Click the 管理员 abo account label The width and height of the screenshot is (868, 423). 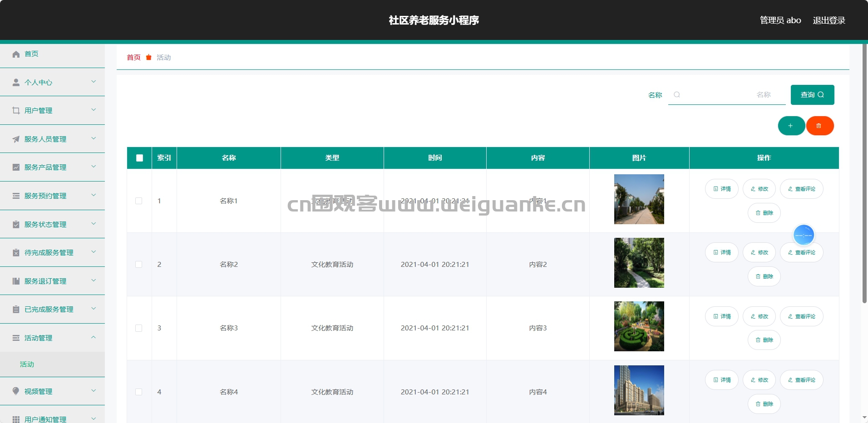tap(780, 20)
